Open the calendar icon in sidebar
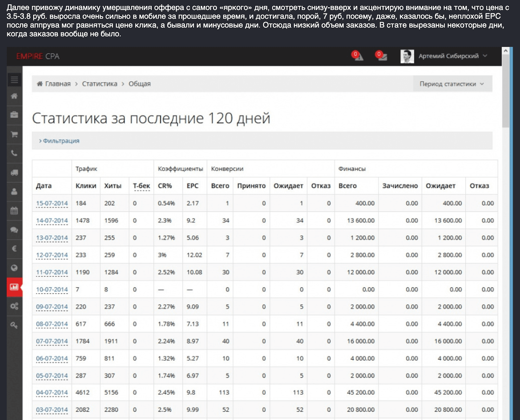Viewport: 520px width, 420px height. [x=14, y=210]
